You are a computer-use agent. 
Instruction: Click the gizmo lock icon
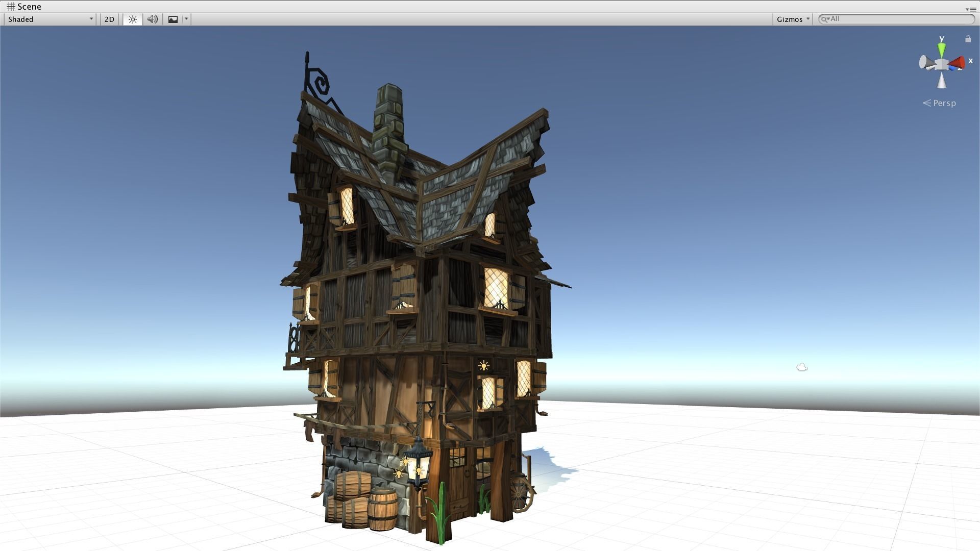[968, 39]
